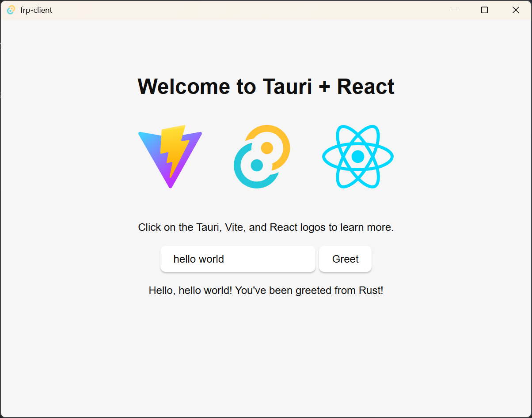Image resolution: width=532 pixels, height=418 pixels.
Task: Close the frp-client window
Action: [516, 10]
